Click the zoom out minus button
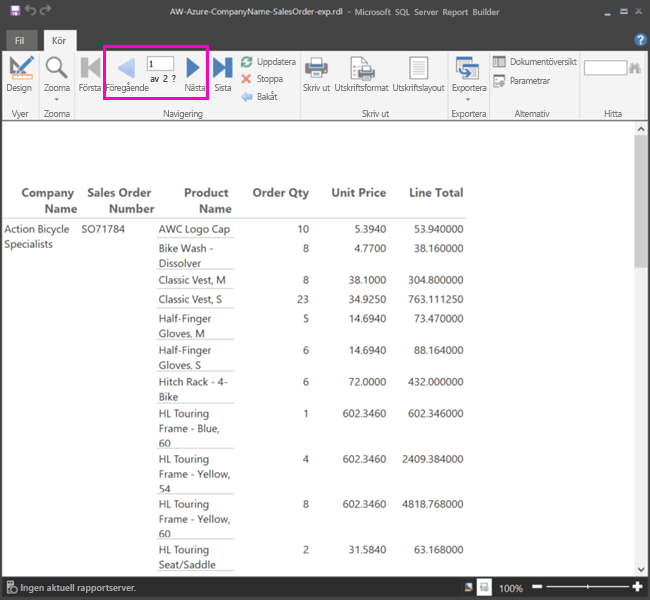The width and height of the screenshot is (650, 600). tap(537, 586)
